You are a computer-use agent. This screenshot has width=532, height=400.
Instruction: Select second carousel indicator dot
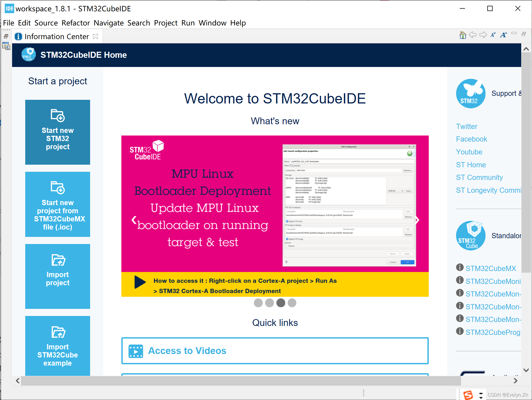coord(270,303)
